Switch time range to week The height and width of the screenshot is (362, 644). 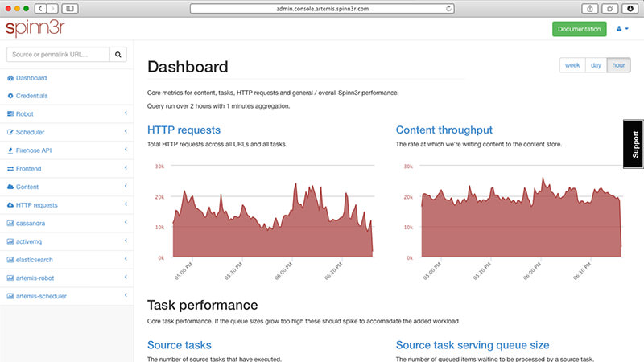click(x=572, y=65)
